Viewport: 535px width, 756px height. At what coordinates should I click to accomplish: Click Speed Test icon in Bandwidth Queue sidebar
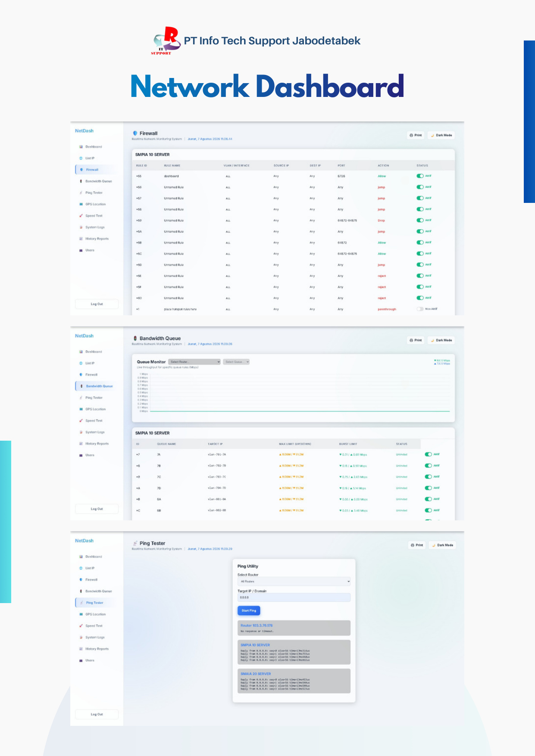pos(81,421)
